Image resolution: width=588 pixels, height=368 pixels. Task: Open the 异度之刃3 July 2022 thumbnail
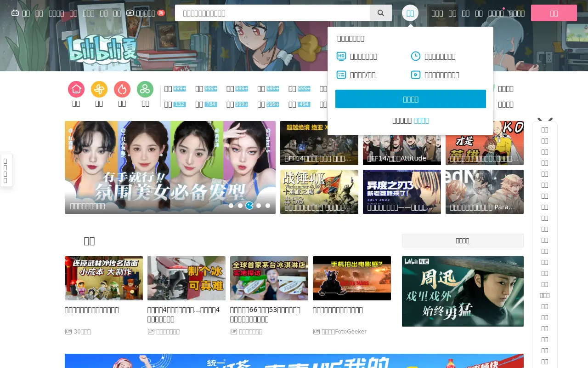pyautogui.click(x=402, y=192)
